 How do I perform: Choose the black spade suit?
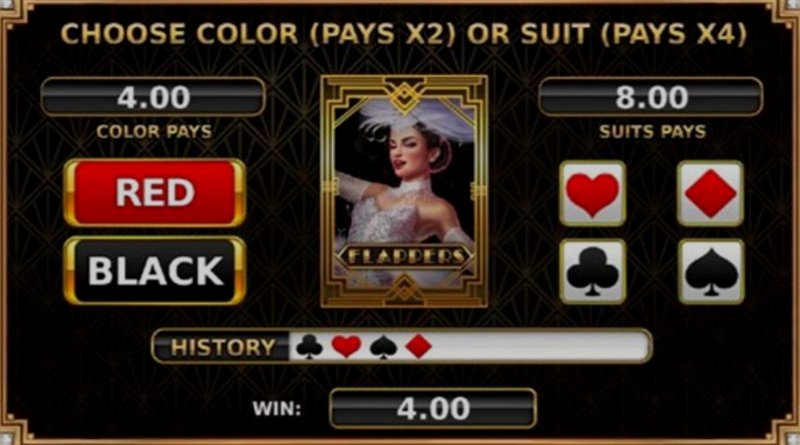tap(711, 271)
